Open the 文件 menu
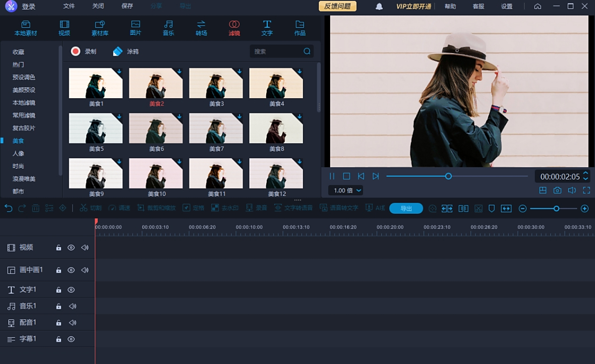The width and height of the screenshot is (595, 364). (69, 6)
